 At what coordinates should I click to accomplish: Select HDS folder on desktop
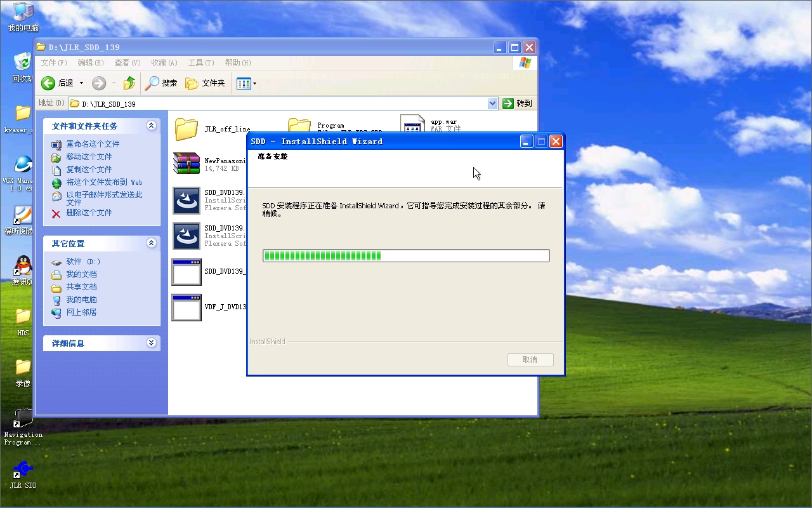point(23,321)
